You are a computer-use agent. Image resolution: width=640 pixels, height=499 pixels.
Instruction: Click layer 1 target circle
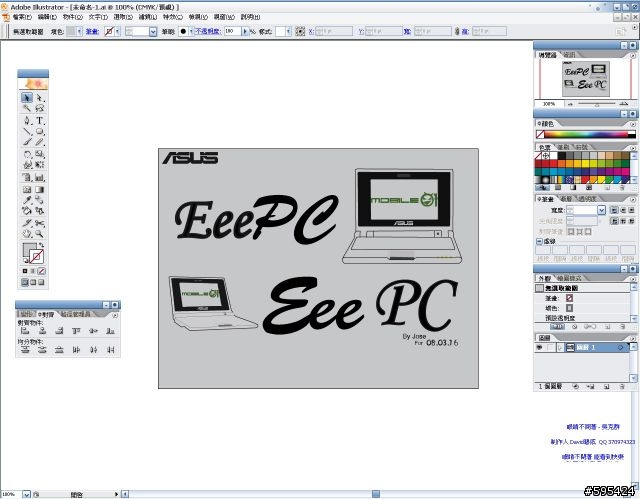pos(620,347)
